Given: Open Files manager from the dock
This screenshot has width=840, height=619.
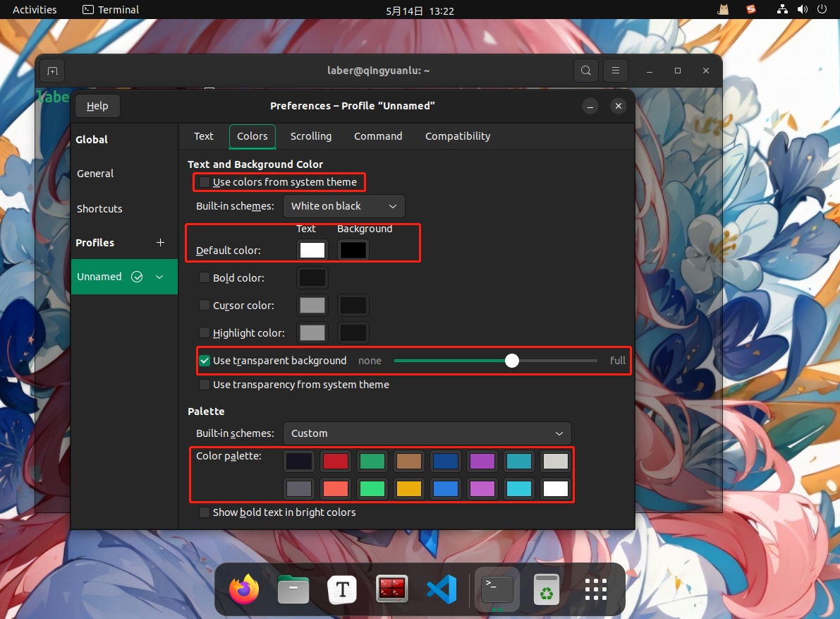Looking at the screenshot, I should [x=293, y=589].
